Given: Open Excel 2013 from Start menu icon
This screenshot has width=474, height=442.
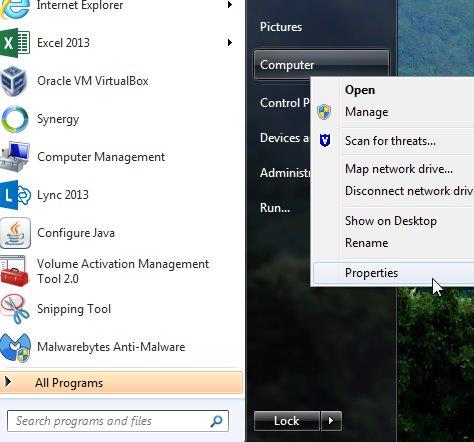Looking at the screenshot, I should (x=15, y=43).
